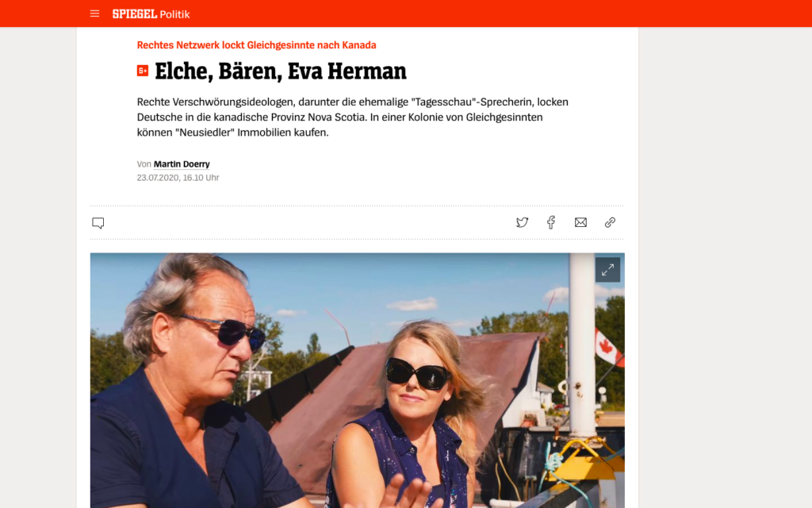Image resolution: width=812 pixels, height=508 pixels.
Task: Share the article on Facebook
Action: (x=551, y=222)
